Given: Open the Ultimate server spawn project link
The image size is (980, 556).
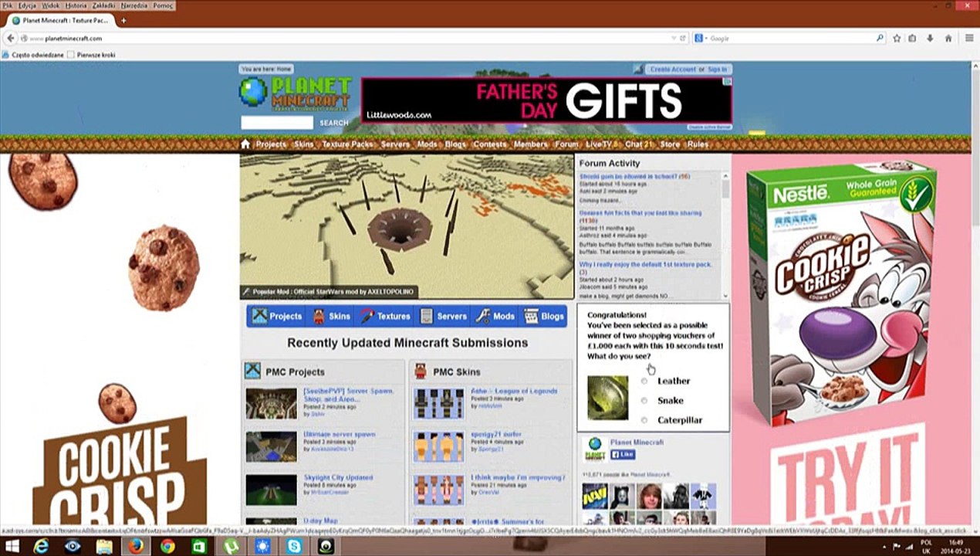Looking at the screenshot, I should (340, 434).
